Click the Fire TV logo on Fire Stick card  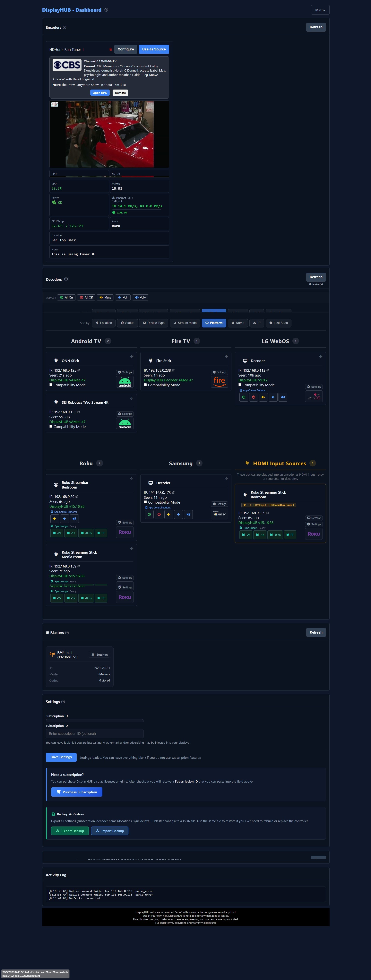tap(219, 382)
